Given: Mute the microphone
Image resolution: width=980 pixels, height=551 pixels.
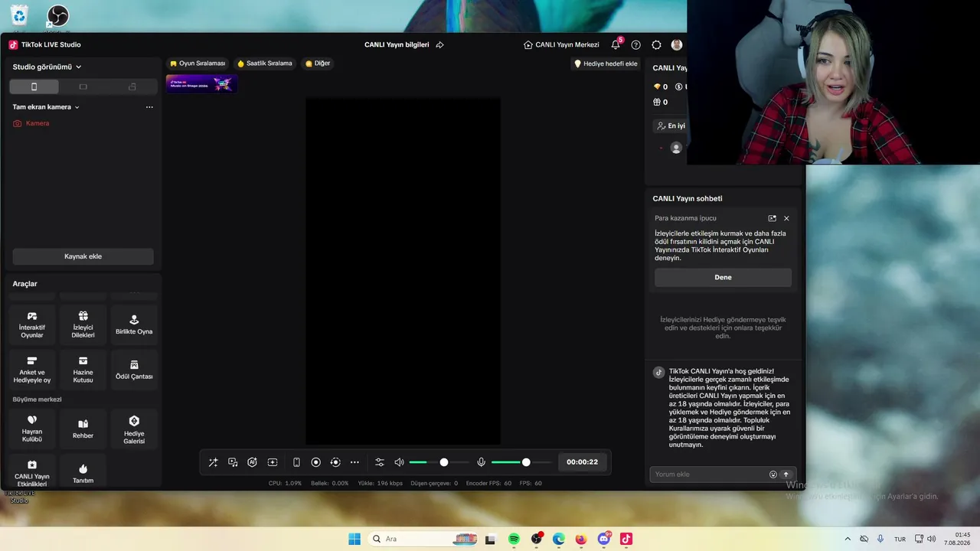Looking at the screenshot, I should [x=482, y=462].
